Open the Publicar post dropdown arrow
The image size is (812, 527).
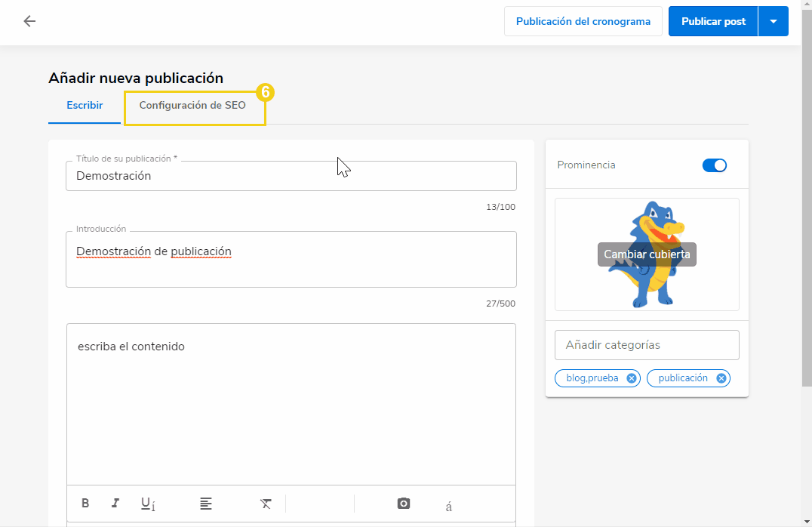coord(774,21)
